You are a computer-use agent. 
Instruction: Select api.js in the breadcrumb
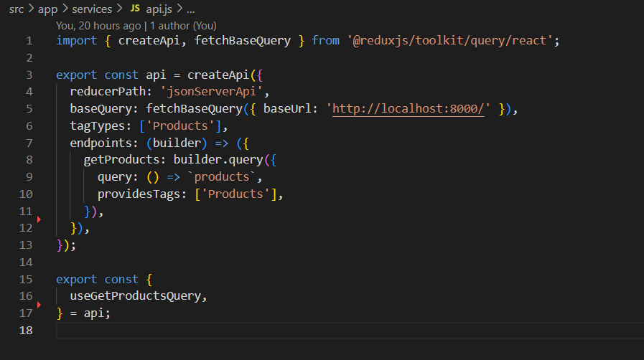click(159, 9)
